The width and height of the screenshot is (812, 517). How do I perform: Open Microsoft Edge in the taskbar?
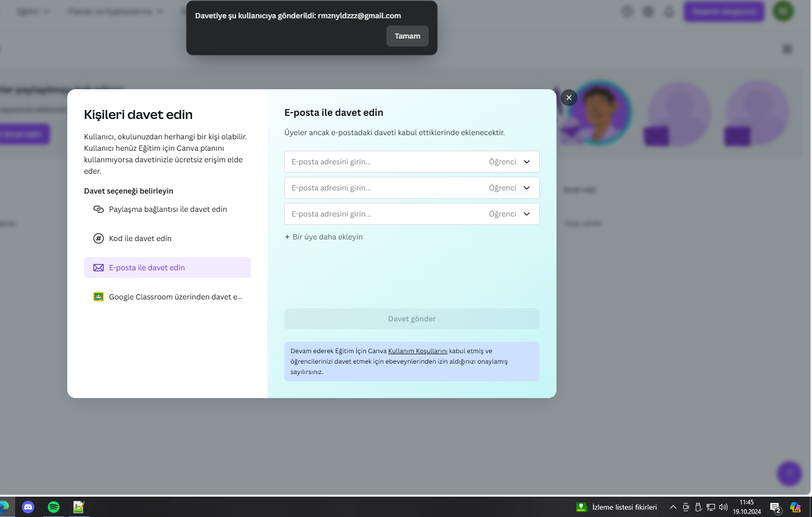(x=4, y=507)
